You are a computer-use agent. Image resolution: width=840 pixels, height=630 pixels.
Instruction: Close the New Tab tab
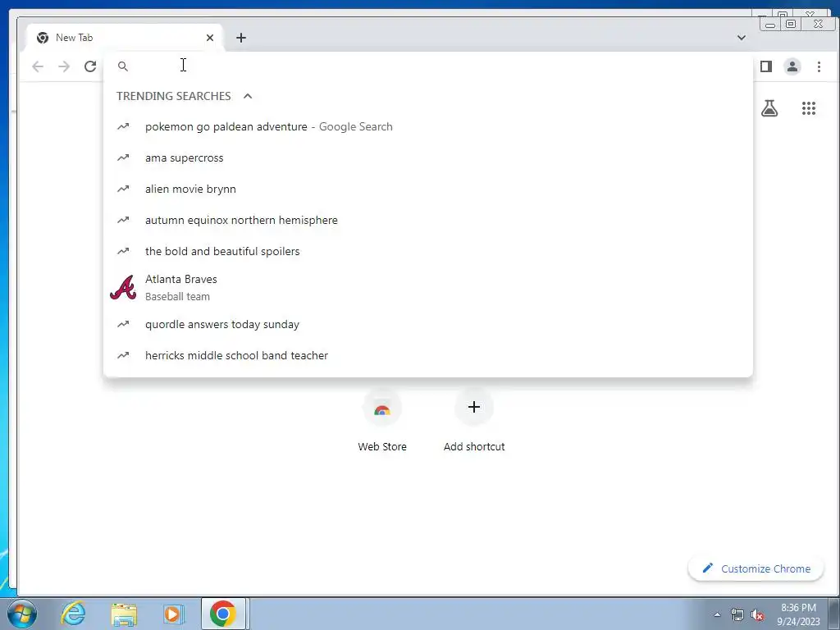click(210, 38)
